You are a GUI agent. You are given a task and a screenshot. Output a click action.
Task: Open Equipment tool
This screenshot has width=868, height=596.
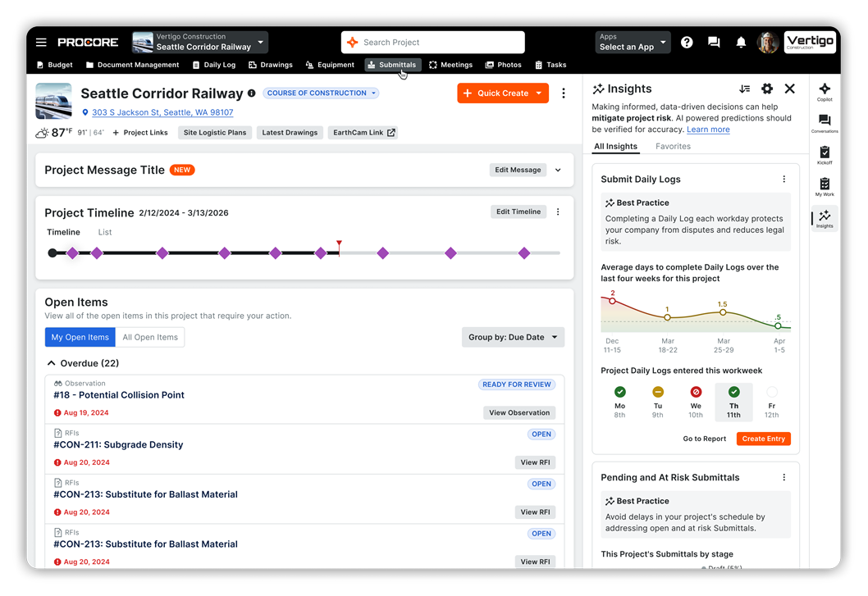tap(330, 65)
